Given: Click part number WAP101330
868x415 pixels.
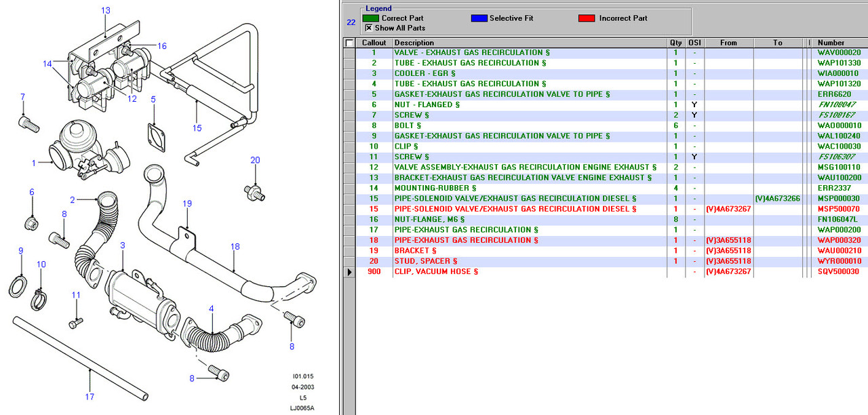Looking at the screenshot, I should (x=839, y=63).
